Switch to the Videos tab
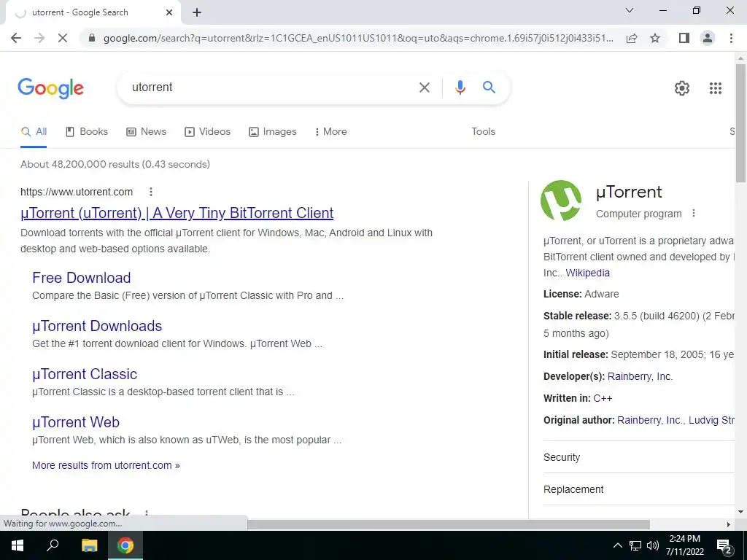The width and height of the screenshot is (747, 560). pos(208,132)
